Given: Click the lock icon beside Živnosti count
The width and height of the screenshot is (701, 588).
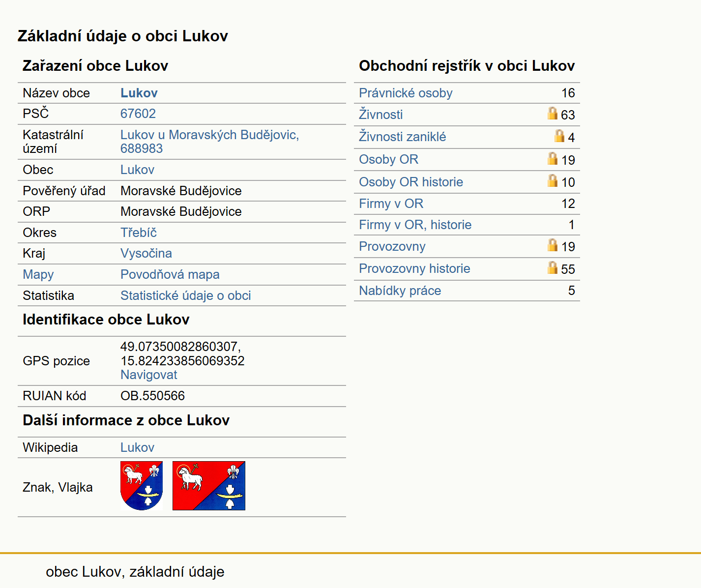Looking at the screenshot, I should coord(553,114).
